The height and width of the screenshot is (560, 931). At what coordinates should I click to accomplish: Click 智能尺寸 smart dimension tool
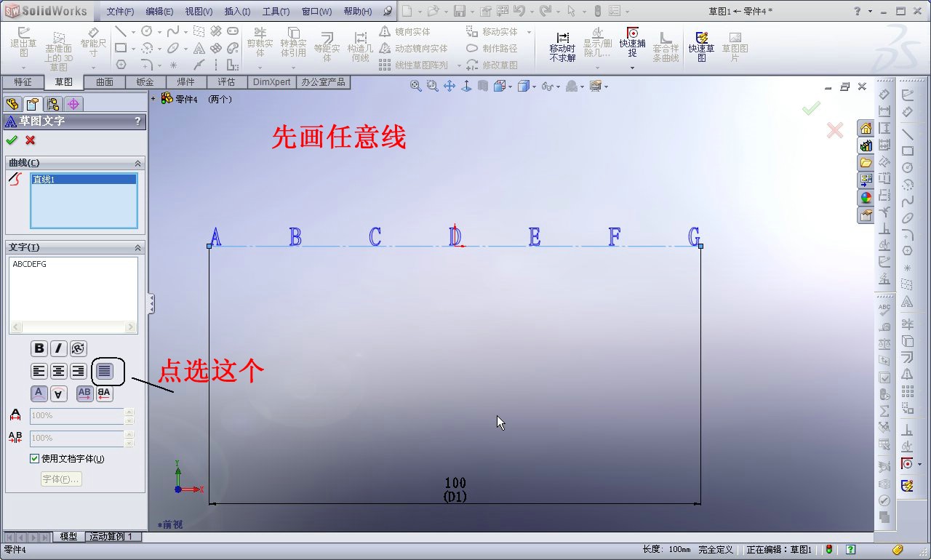[93, 43]
